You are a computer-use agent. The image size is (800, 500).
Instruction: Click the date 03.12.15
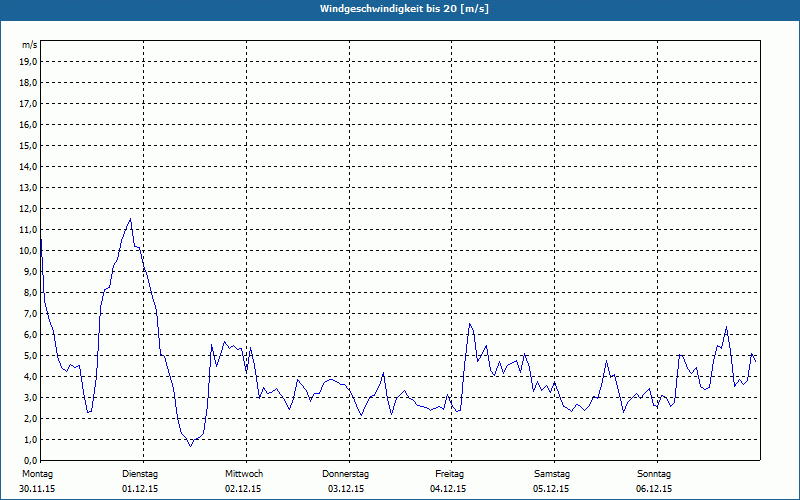(346, 489)
